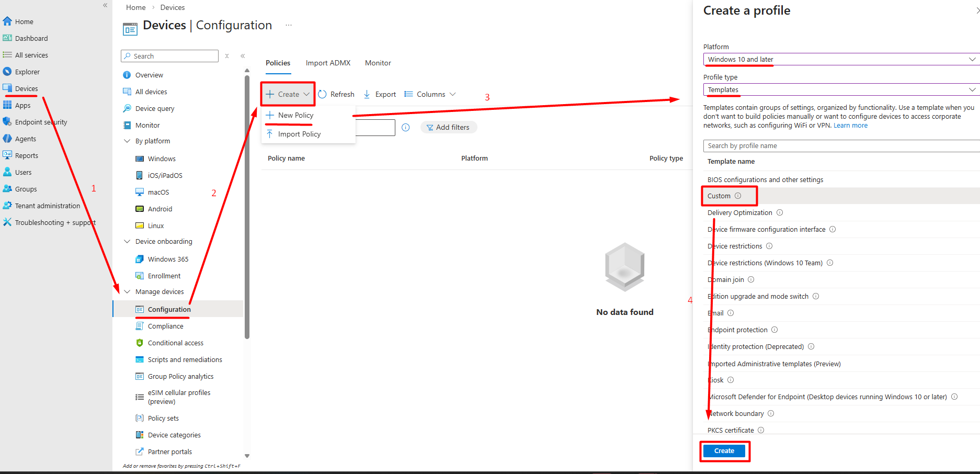980x474 pixels.
Task: Open the Add filters control
Action: coord(448,127)
